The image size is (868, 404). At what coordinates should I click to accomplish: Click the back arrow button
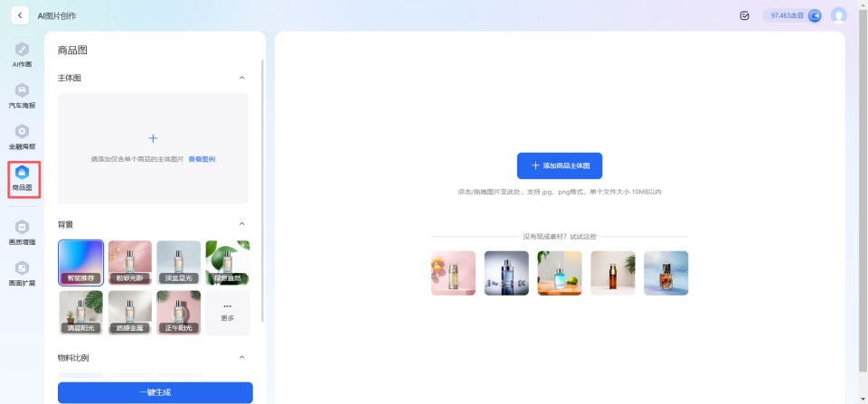(20, 15)
